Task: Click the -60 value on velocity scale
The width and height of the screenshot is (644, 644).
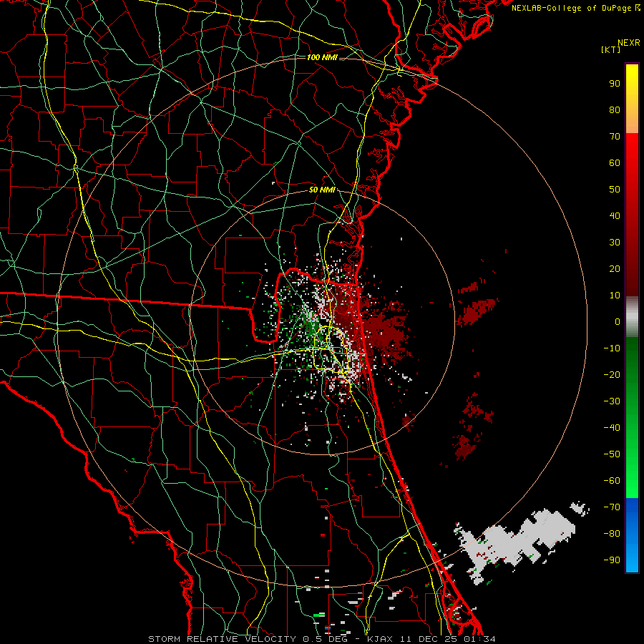Action: 612,481
